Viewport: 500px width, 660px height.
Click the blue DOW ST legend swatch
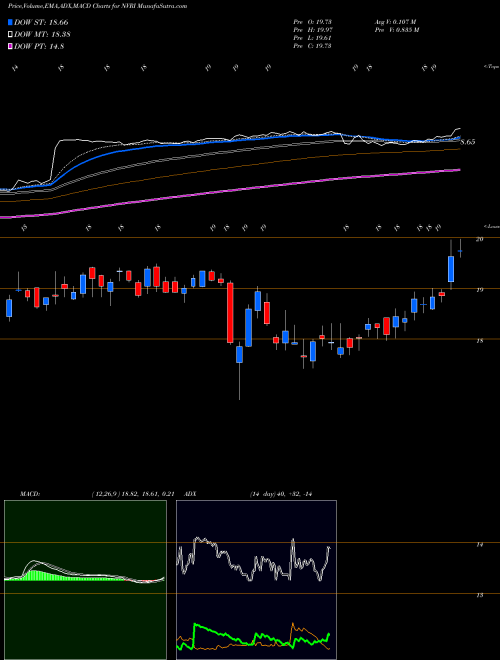10,22
